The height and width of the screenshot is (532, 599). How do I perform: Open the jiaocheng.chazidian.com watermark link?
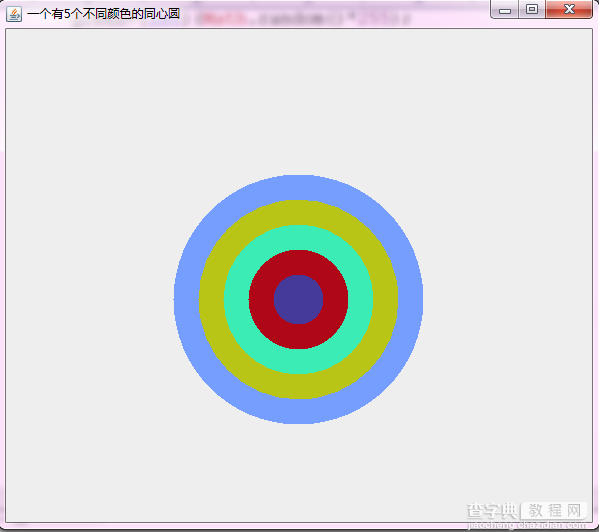526,525
